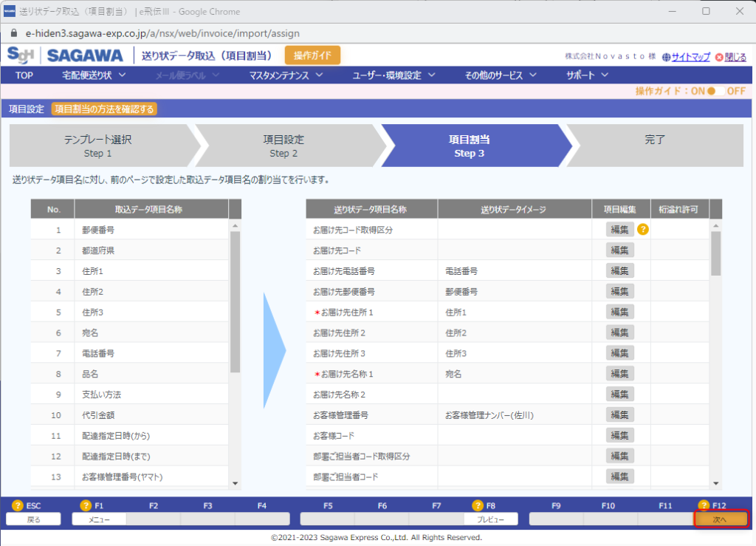Expand the 宅配便送り状 menu dropdown
This screenshot has width=756, height=546.
(x=94, y=75)
